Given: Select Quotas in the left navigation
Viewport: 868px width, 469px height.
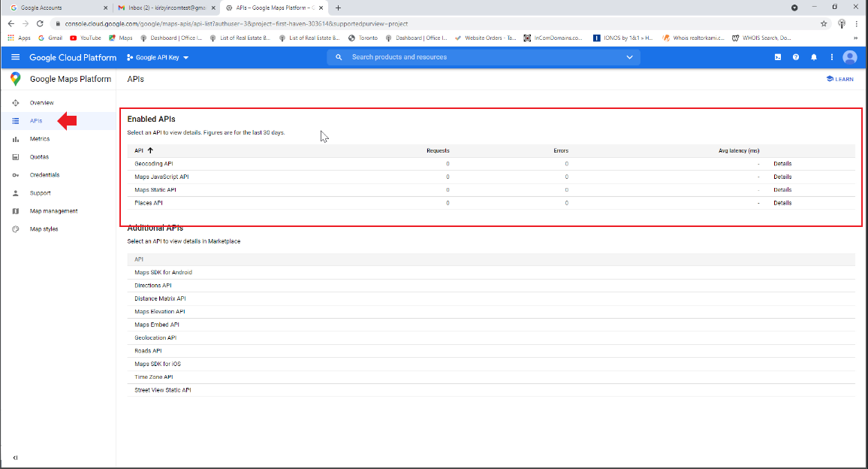Looking at the screenshot, I should (39, 157).
